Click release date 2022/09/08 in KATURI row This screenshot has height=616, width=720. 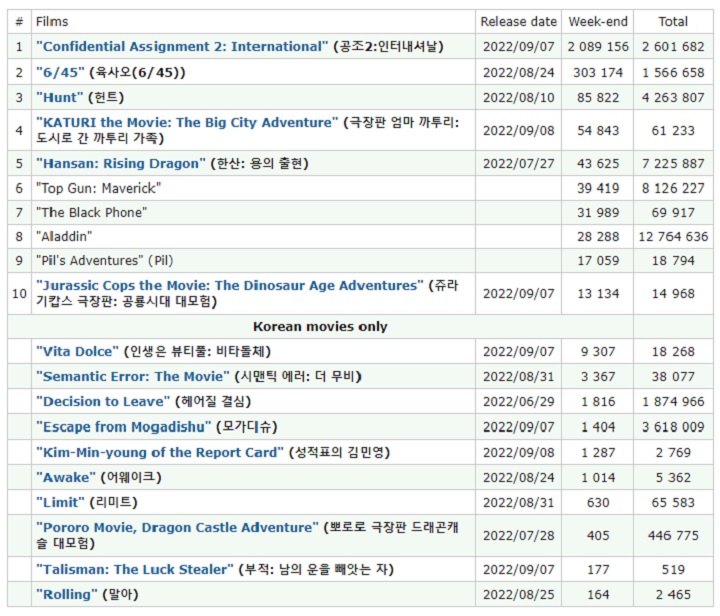click(x=518, y=130)
